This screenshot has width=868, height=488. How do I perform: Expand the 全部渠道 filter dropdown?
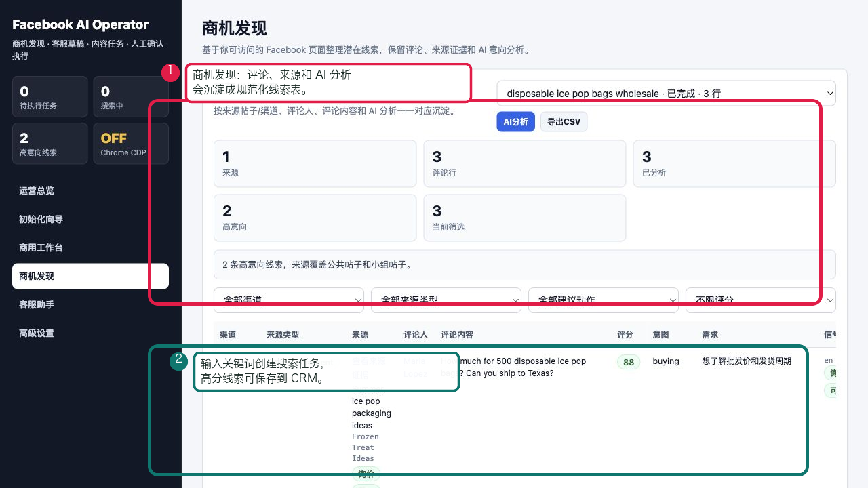289,300
